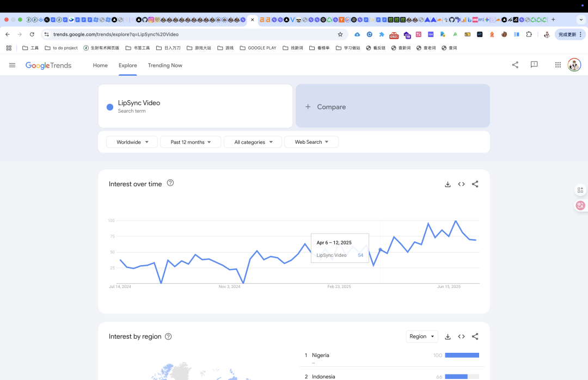Select Nigeria in the region list

click(x=320, y=356)
